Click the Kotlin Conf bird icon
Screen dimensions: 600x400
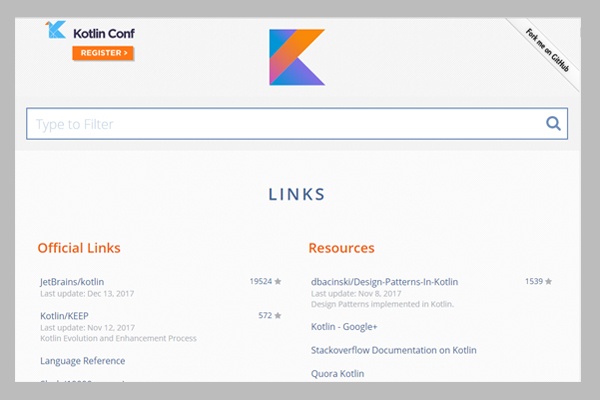click(57, 31)
